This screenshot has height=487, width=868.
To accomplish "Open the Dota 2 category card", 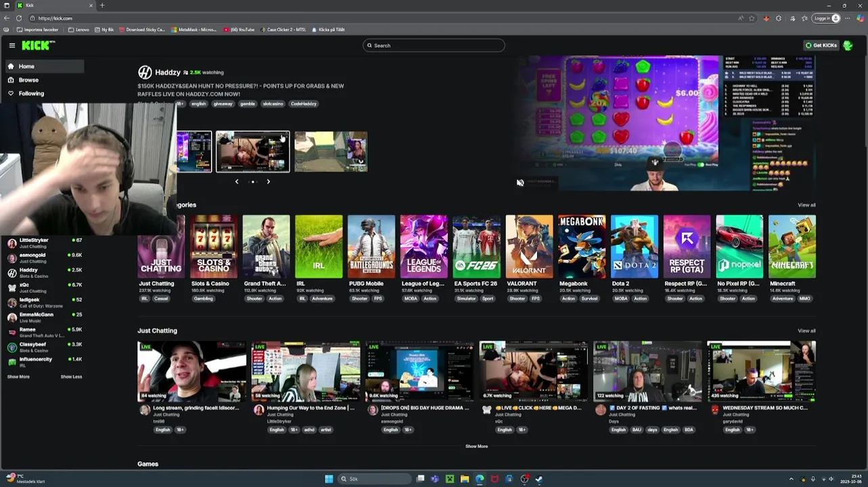I will tap(634, 247).
